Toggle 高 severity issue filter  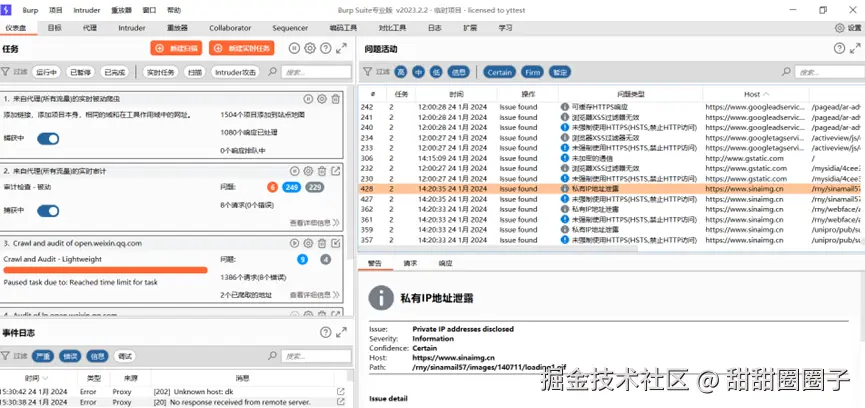pyautogui.click(x=402, y=72)
